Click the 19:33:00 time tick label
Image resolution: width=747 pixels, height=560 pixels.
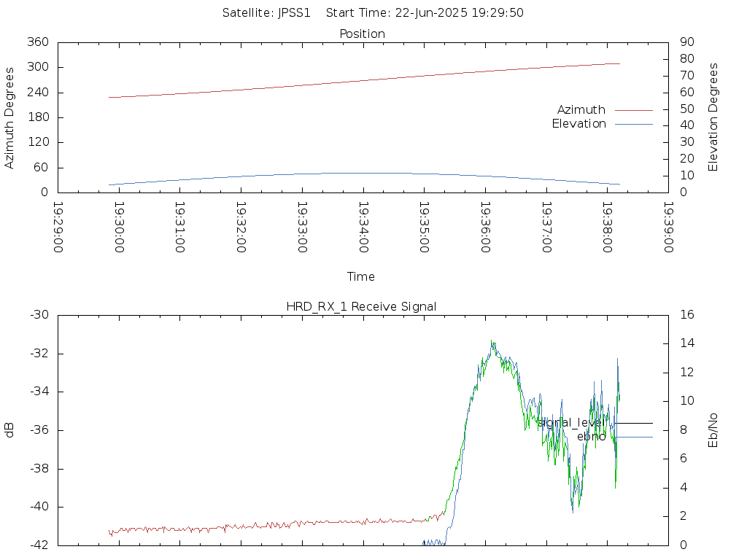(302, 227)
